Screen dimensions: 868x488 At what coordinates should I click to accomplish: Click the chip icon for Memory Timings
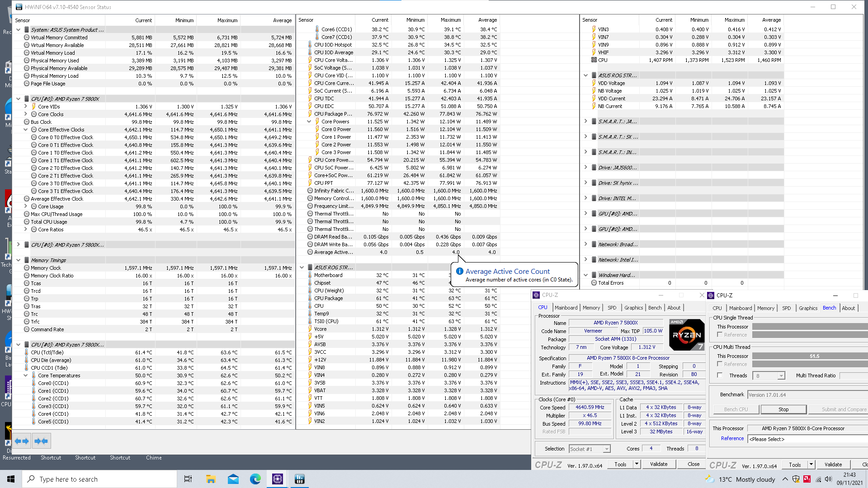[27, 260]
